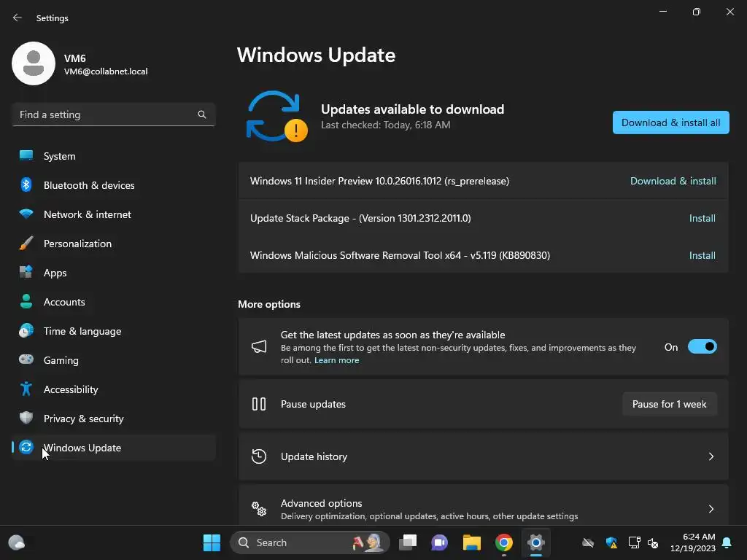Viewport: 747px width, 560px height.
Task: Click the Advanced options gears icon
Action: point(259,508)
